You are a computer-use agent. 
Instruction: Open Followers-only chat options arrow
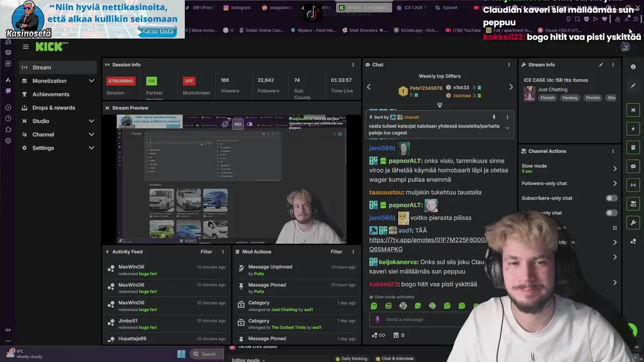615,184
